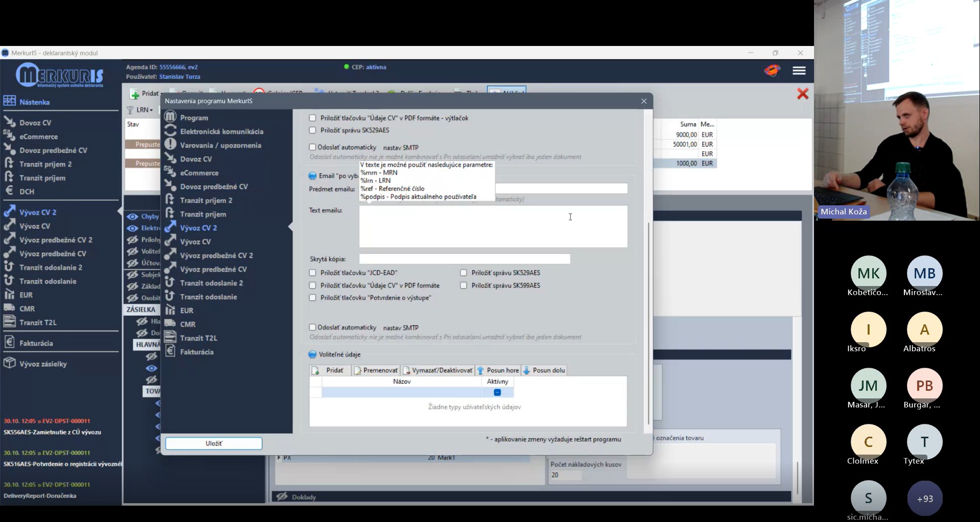980x522 pixels.
Task: Click into the Text emailu text area
Action: (x=493, y=227)
